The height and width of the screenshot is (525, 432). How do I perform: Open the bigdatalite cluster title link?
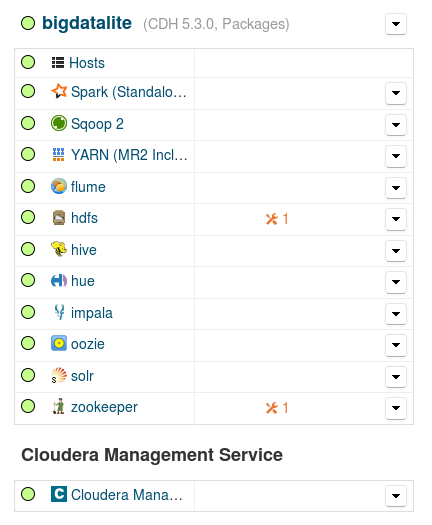click(87, 23)
